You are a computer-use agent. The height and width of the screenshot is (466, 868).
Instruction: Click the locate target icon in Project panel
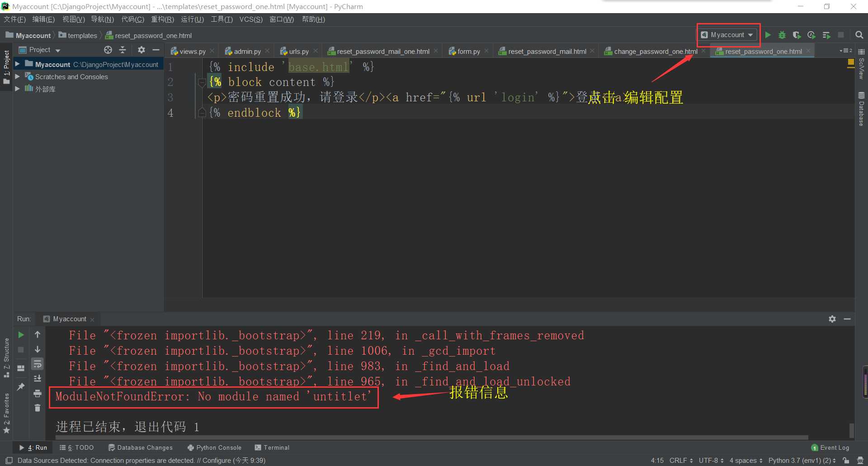point(108,50)
